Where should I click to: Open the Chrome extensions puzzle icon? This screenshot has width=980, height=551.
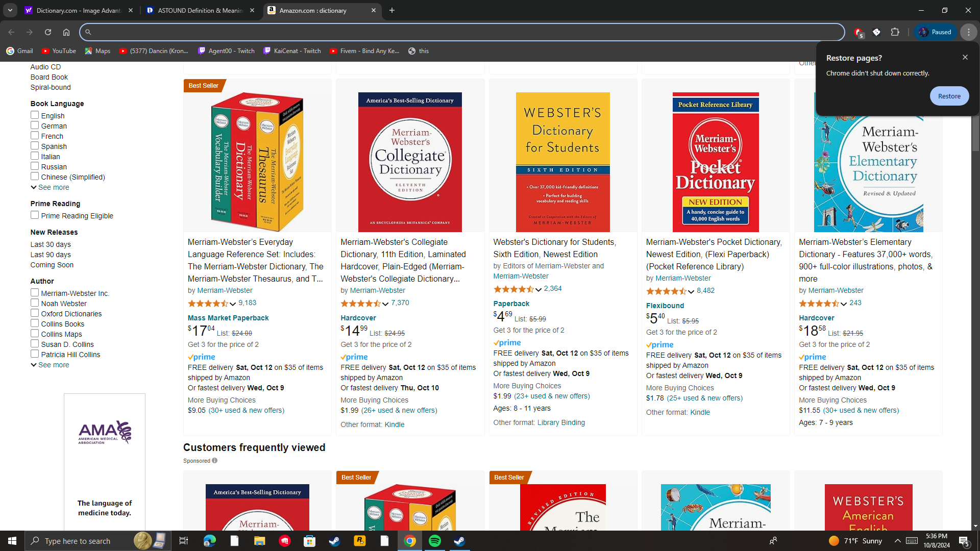pos(895,32)
